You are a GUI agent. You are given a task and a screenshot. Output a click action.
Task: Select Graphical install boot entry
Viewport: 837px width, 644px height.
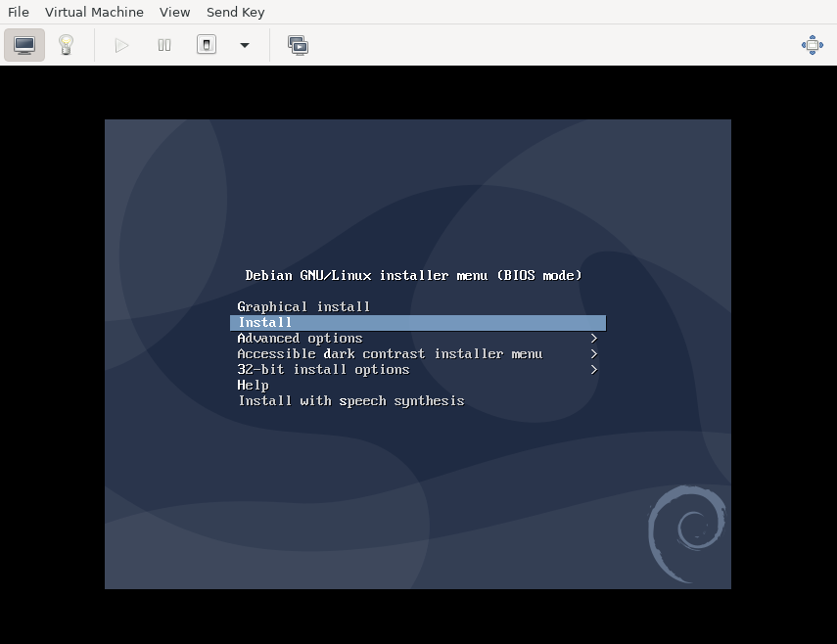[418, 306]
